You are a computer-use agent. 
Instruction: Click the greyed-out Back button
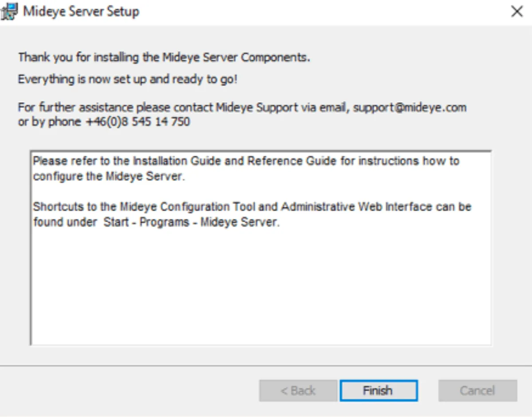298,391
